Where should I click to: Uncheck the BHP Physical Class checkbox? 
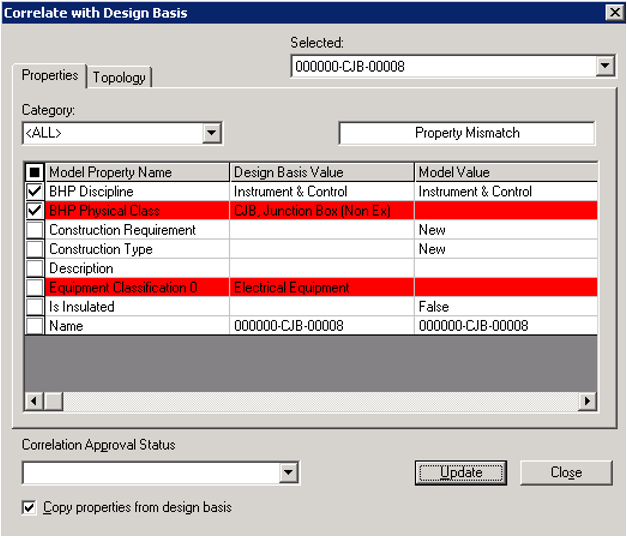click(x=35, y=211)
